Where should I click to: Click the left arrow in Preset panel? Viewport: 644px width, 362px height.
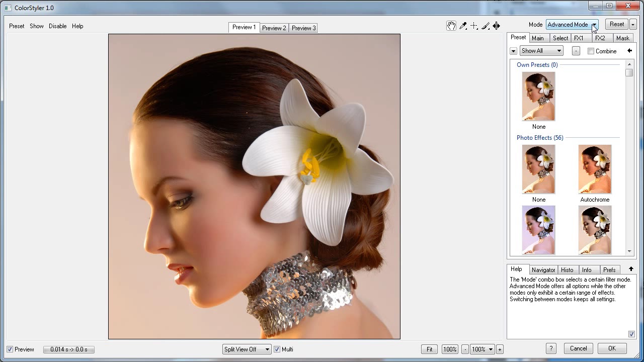point(629,51)
